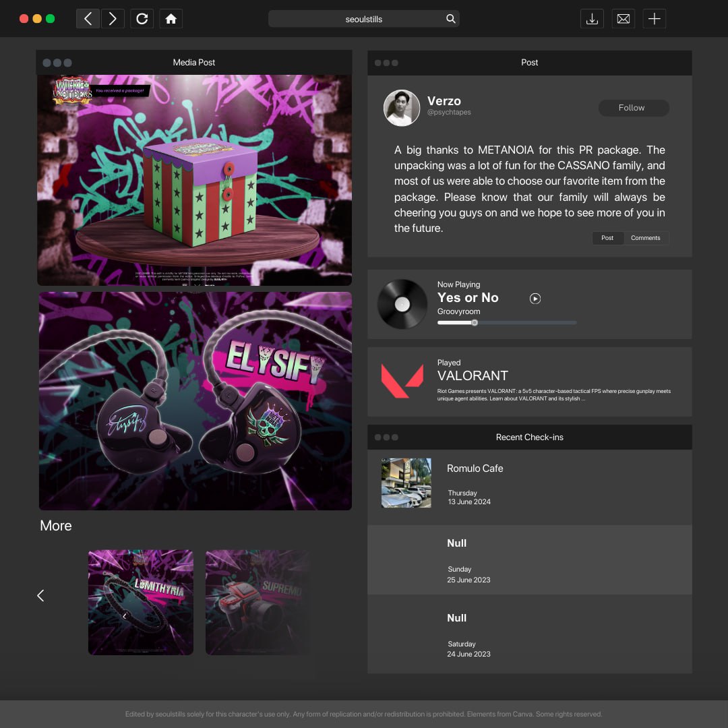Adjust the song progress slider
728x728 pixels.
pyautogui.click(x=507, y=323)
